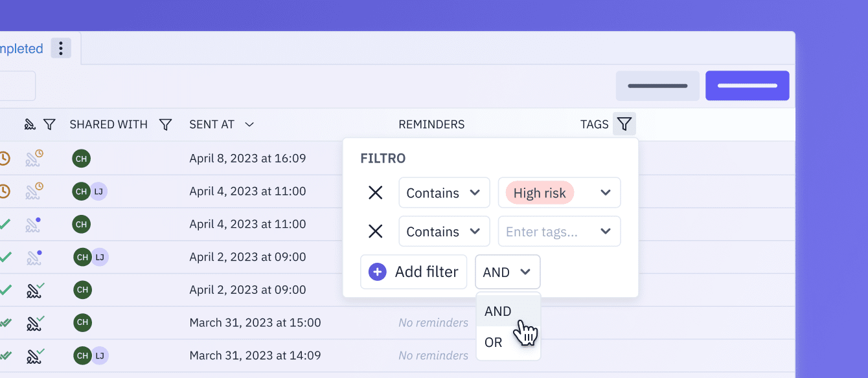Open the TAGS column filter icon
868x378 pixels.
624,124
